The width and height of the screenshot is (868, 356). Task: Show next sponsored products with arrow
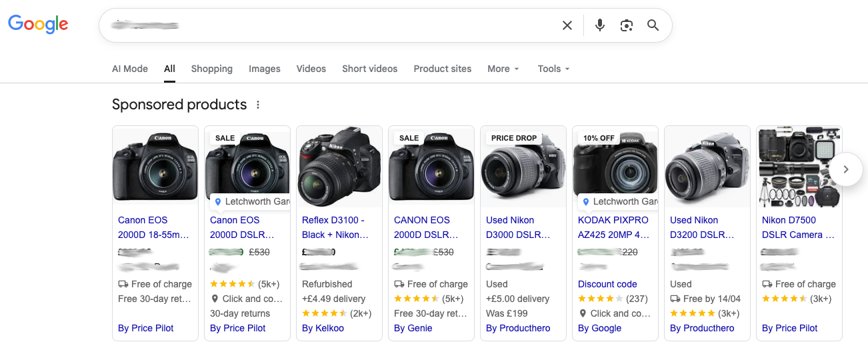point(846,169)
